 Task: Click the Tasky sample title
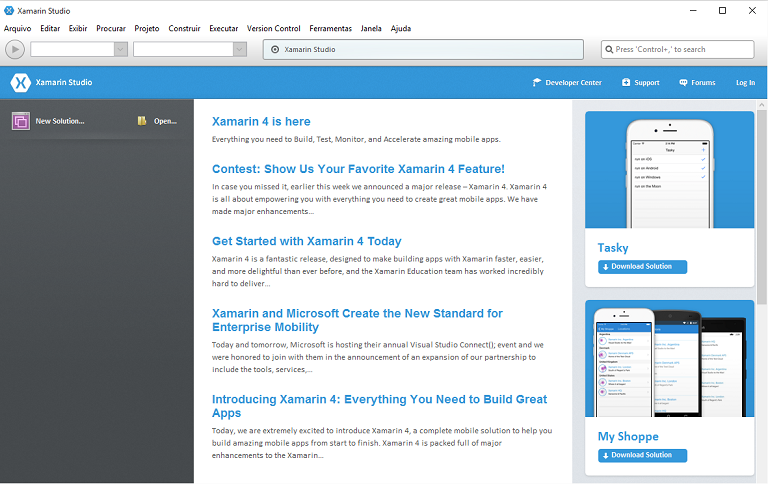point(613,248)
